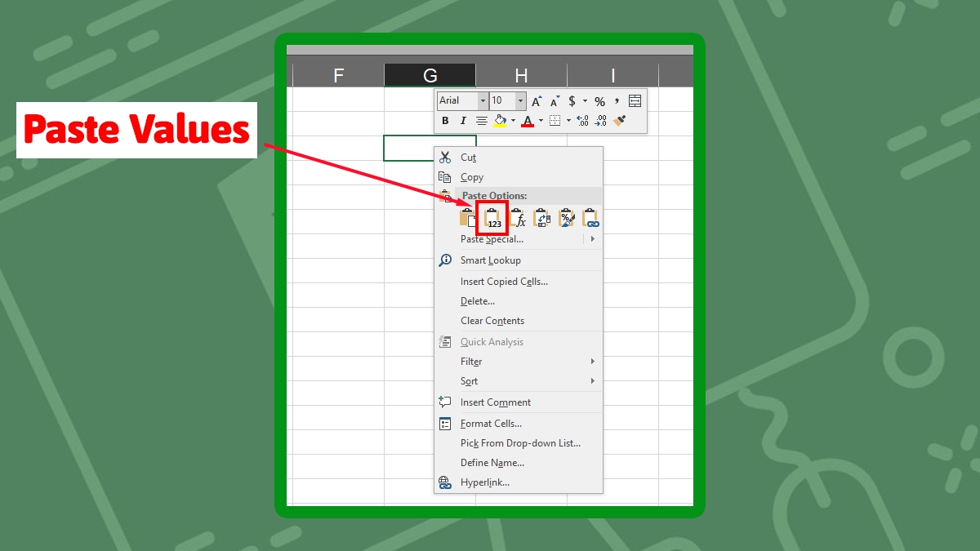Expand the Paste Special submenu arrow
Screen dimensions: 980x551
(x=592, y=239)
